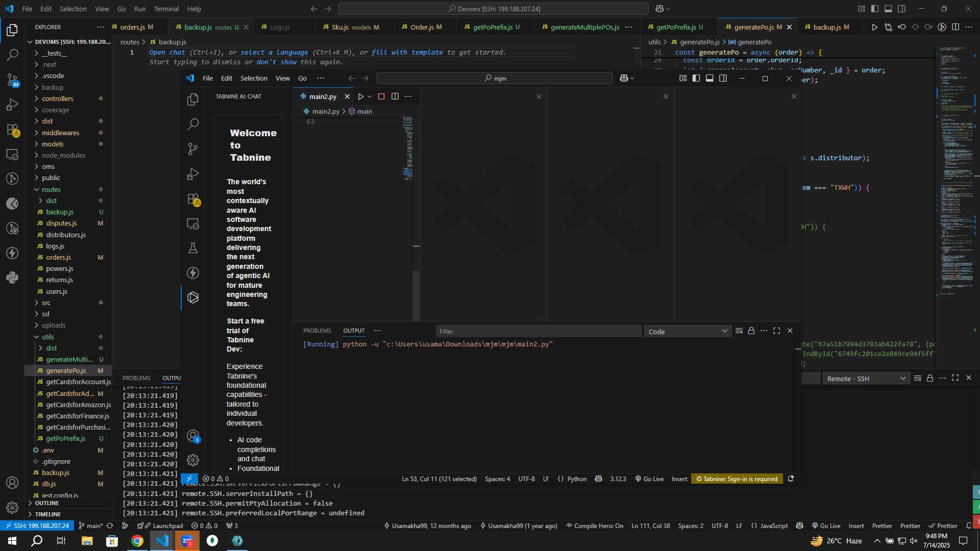Viewport: 980px width, 551px height.
Task: Collapse the routes folder
Action: coord(68,189)
